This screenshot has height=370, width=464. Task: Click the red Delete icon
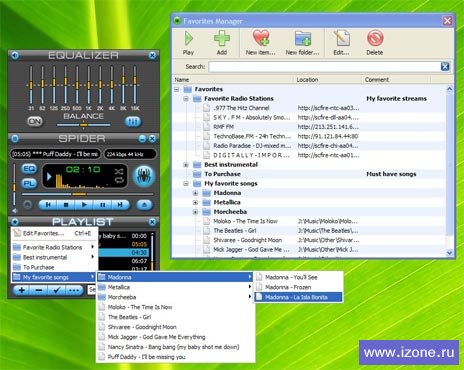(x=375, y=43)
